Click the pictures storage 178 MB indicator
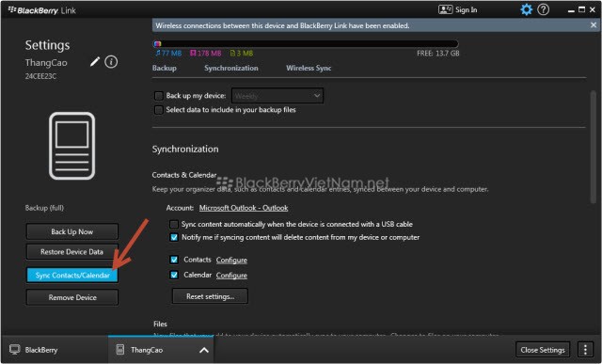 [x=206, y=53]
